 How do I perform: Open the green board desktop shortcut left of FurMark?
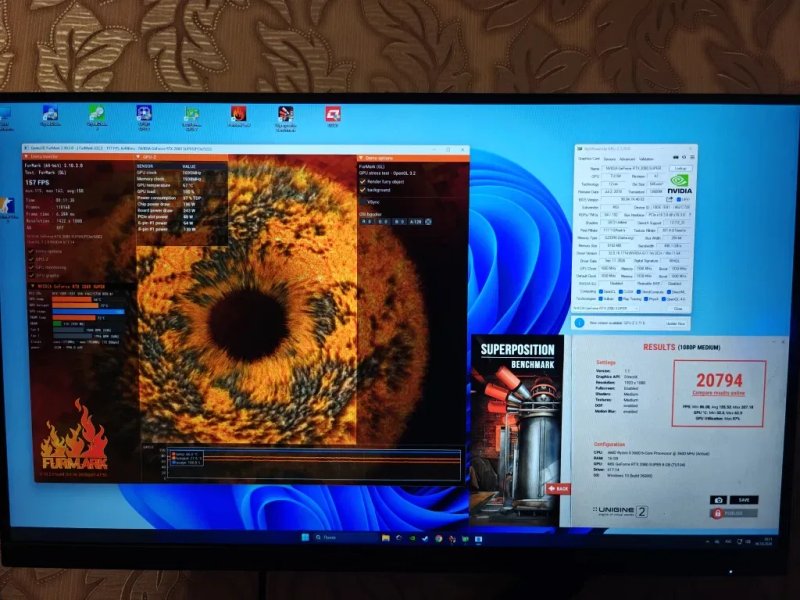(x=191, y=114)
